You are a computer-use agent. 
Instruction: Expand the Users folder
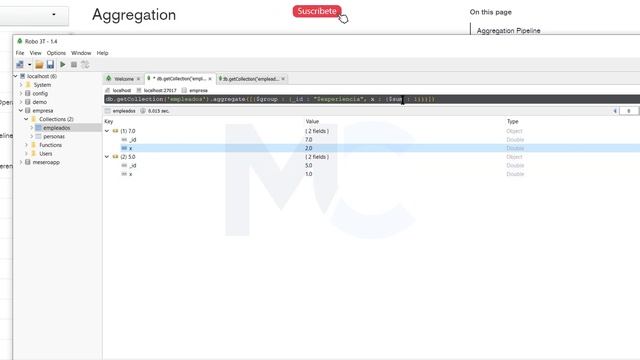27,153
